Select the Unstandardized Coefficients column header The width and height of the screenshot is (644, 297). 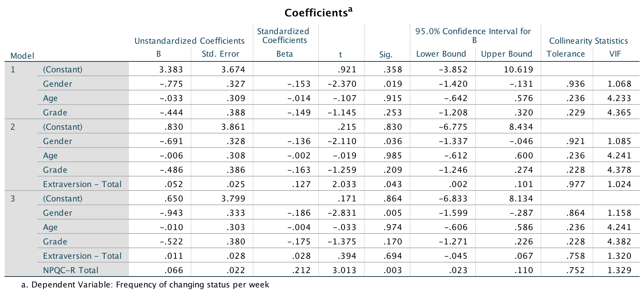click(x=189, y=41)
